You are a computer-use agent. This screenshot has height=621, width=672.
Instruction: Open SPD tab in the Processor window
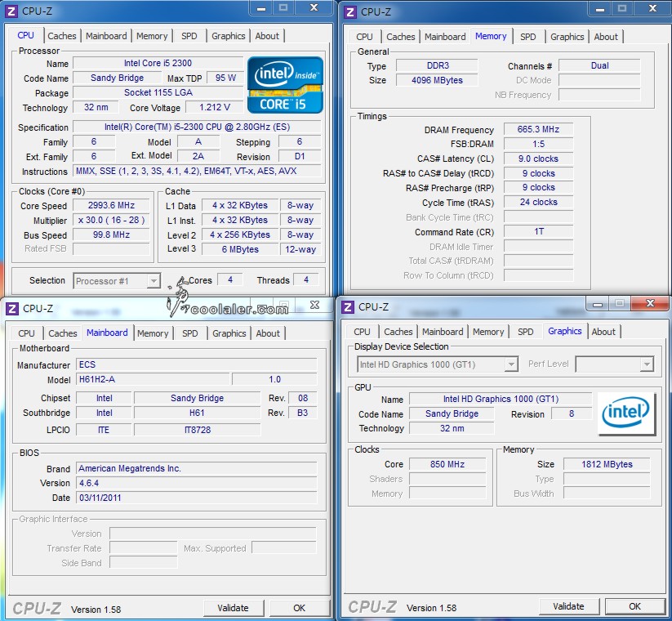point(189,36)
